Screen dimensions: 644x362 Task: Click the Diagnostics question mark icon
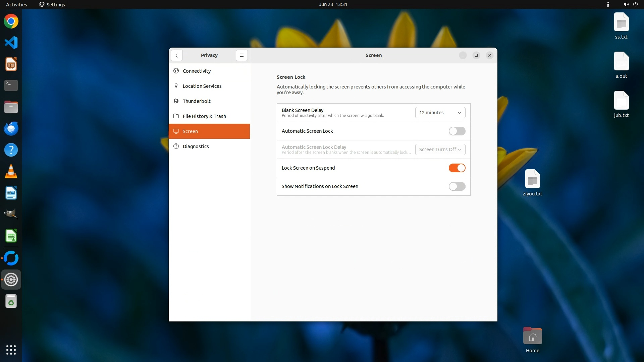176,146
